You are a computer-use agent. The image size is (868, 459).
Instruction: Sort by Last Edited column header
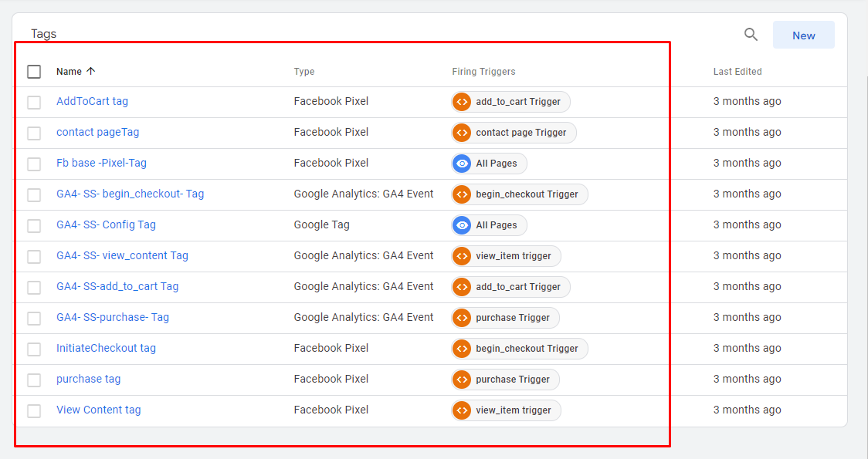click(737, 71)
